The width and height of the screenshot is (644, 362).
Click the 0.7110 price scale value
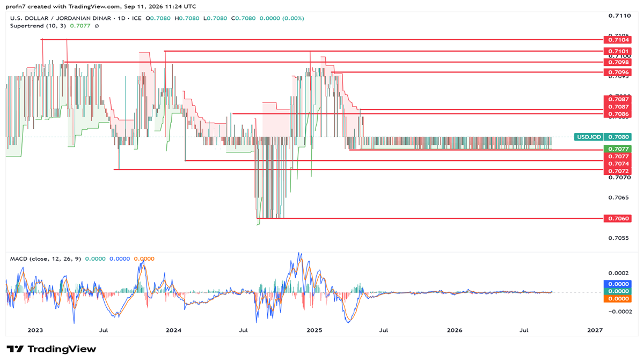[619, 16]
